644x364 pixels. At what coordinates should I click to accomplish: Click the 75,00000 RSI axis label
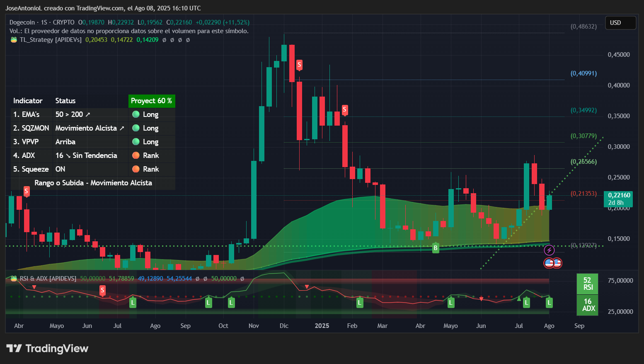click(x=620, y=281)
